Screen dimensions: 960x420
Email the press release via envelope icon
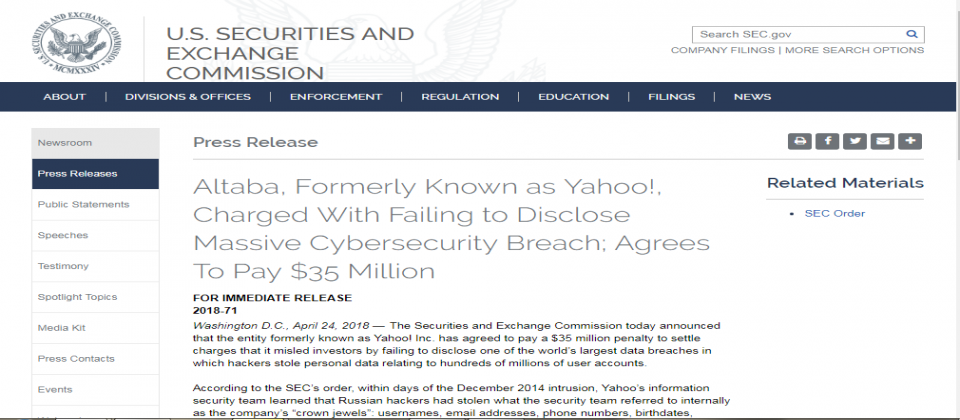(881, 141)
